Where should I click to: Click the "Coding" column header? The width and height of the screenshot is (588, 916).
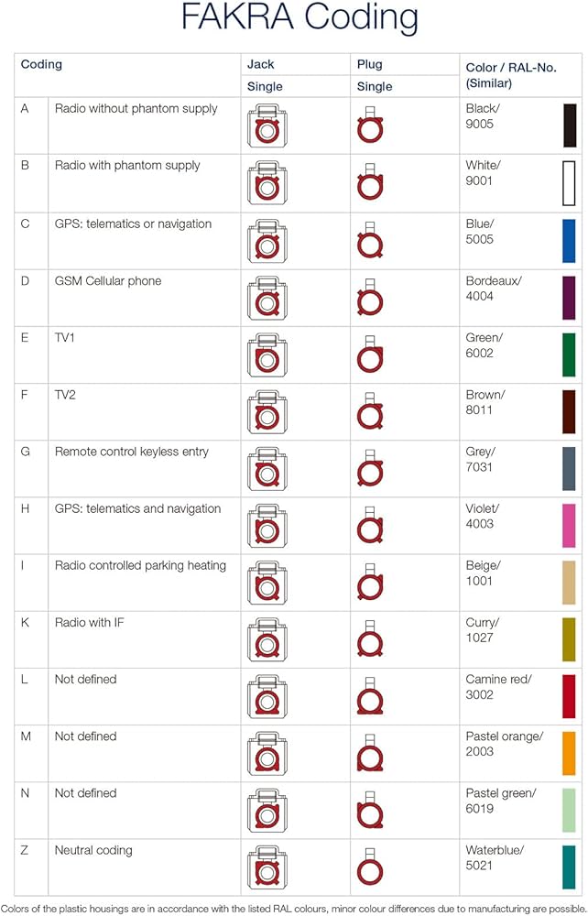(41, 65)
